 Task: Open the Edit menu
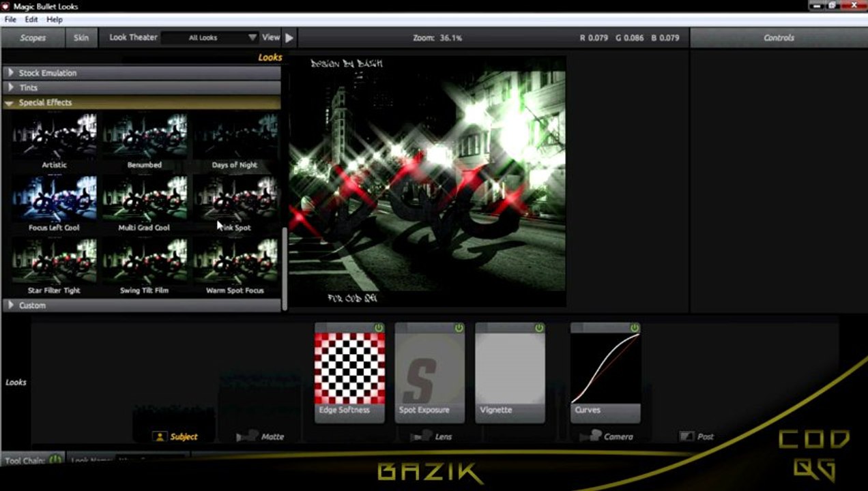31,20
